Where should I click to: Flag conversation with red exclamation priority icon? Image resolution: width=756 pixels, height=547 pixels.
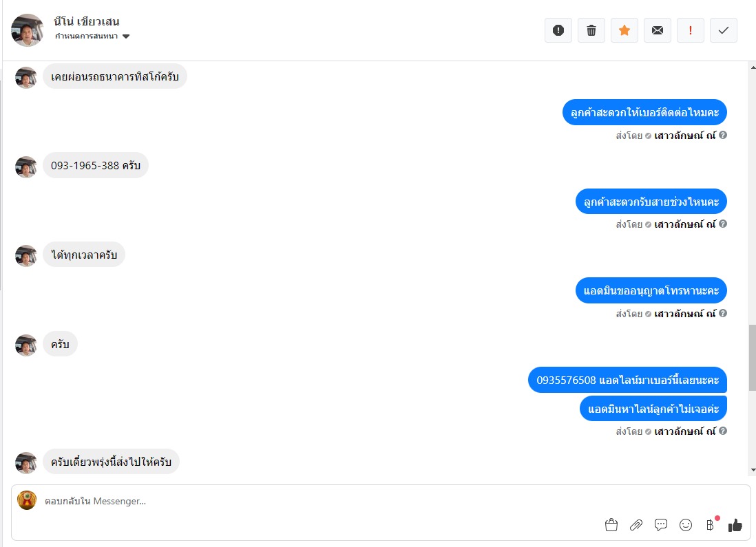(691, 30)
